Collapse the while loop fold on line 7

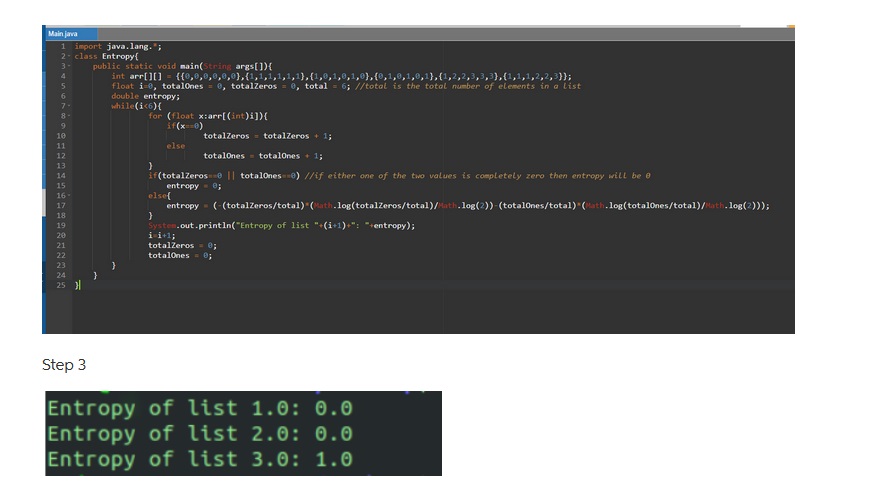(x=68, y=106)
